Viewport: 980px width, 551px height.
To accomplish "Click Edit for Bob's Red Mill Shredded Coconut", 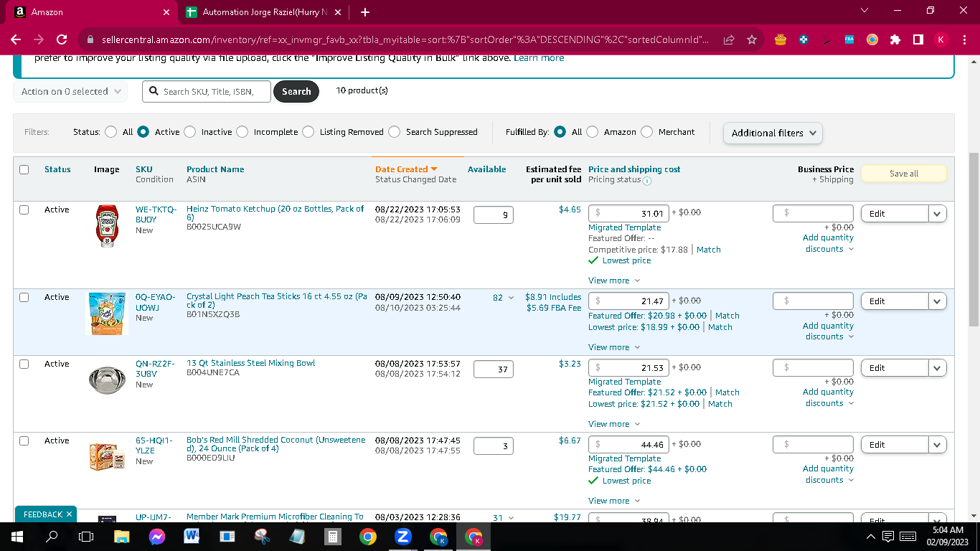I will click(895, 445).
